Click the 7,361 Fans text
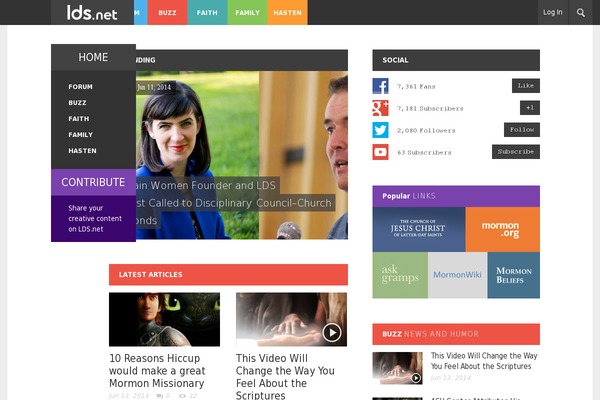Screen dimensions: 600x400 [416, 87]
